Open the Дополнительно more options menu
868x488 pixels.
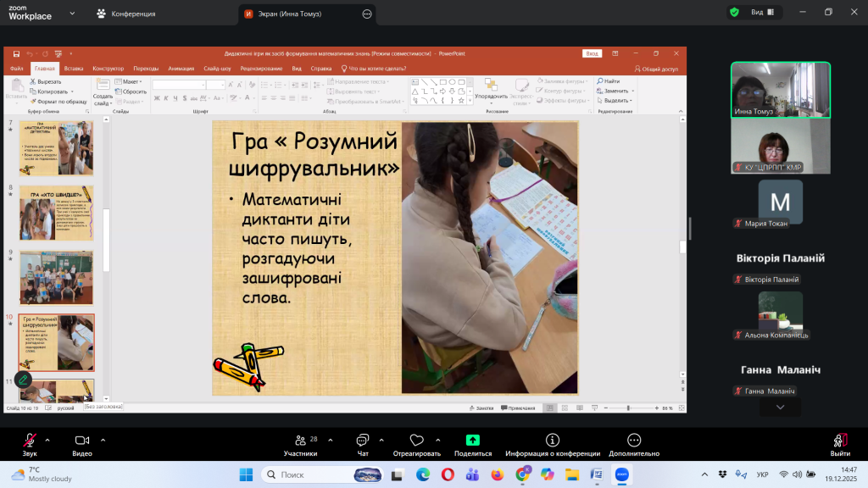pyautogui.click(x=635, y=441)
